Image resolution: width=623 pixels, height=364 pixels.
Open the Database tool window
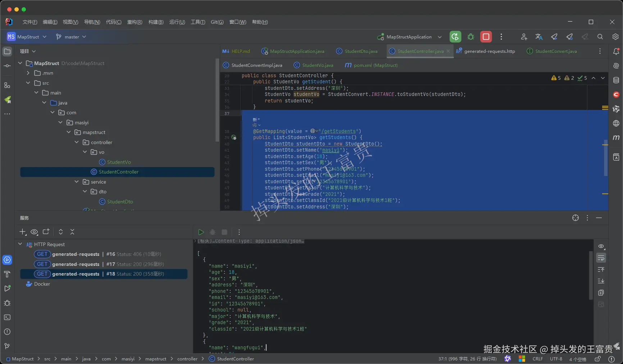tap(616, 80)
